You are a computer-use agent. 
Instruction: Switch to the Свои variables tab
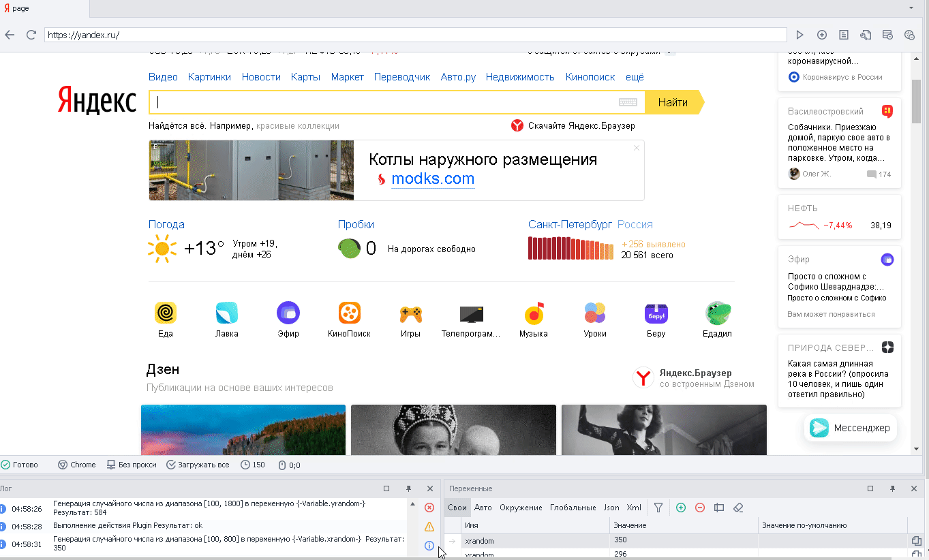(457, 508)
